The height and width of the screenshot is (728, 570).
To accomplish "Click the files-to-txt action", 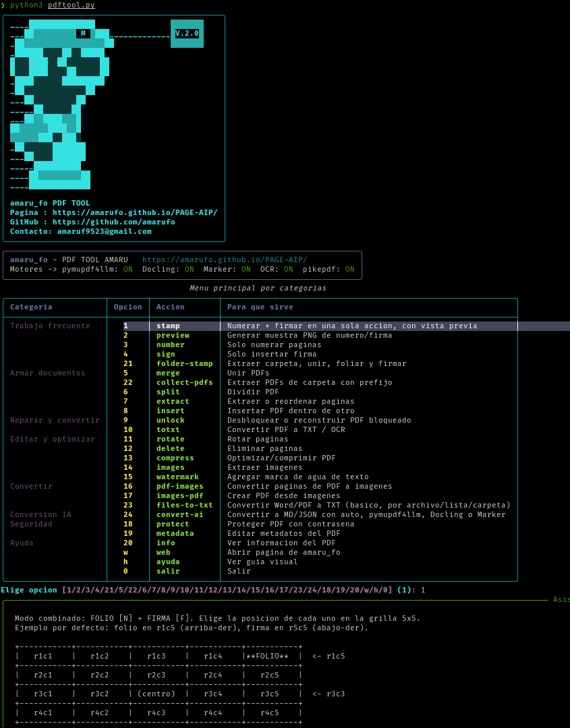I will tap(184, 505).
